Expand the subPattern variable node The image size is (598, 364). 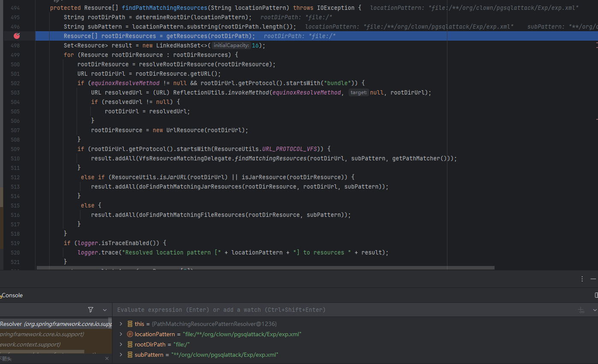coord(121,355)
